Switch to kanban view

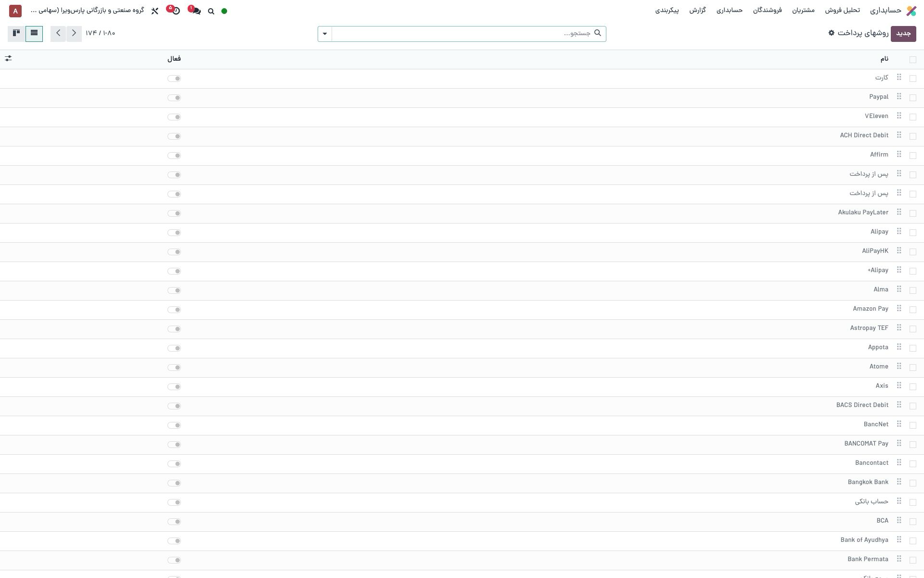(x=16, y=34)
